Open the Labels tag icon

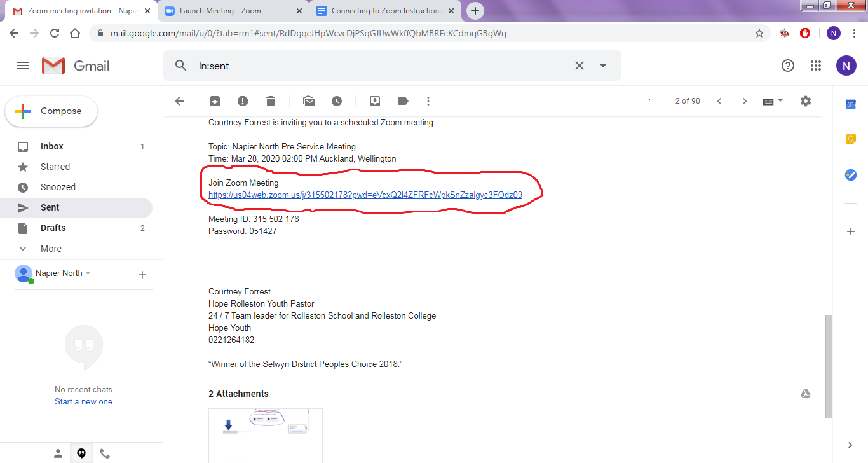403,101
